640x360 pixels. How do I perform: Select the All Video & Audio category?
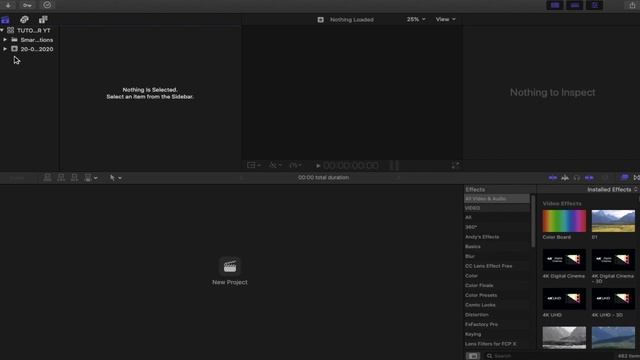[x=497, y=199]
